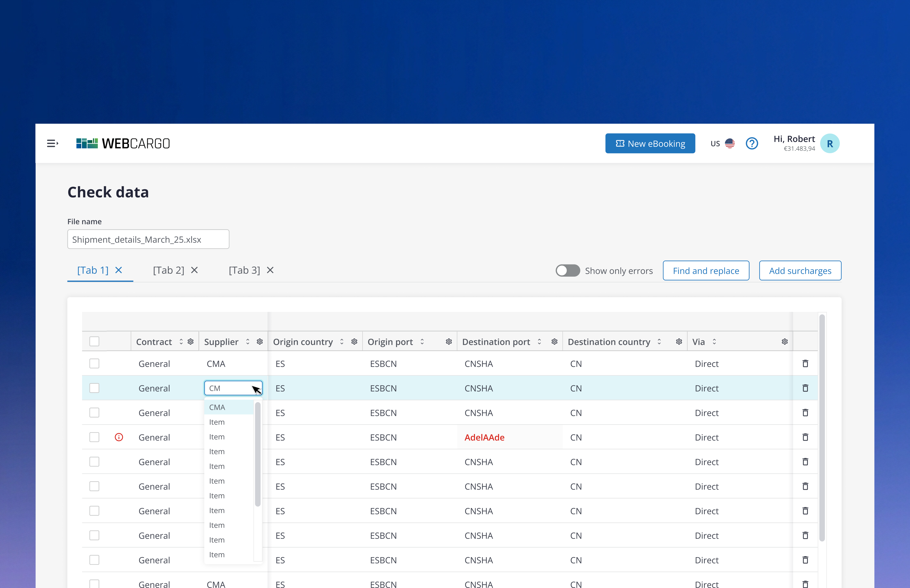Switch to Tab 3
This screenshot has width=910, height=588.
point(244,270)
